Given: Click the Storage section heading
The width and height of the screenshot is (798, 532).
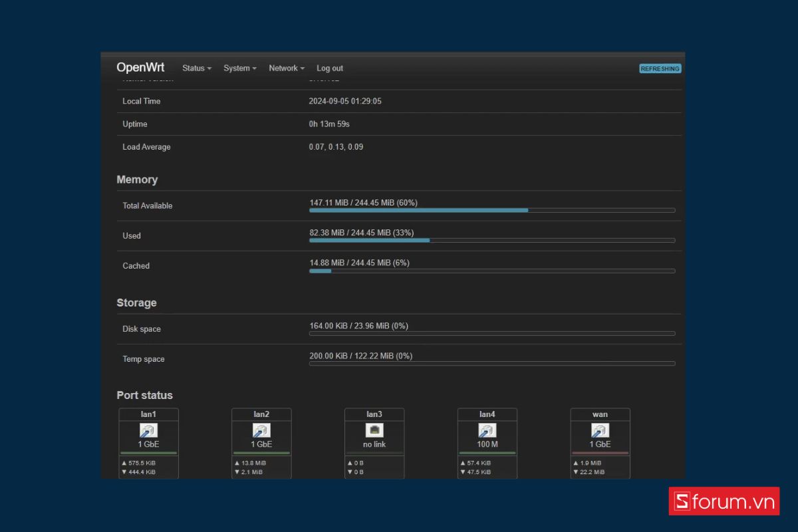Looking at the screenshot, I should tap(137, 303).
